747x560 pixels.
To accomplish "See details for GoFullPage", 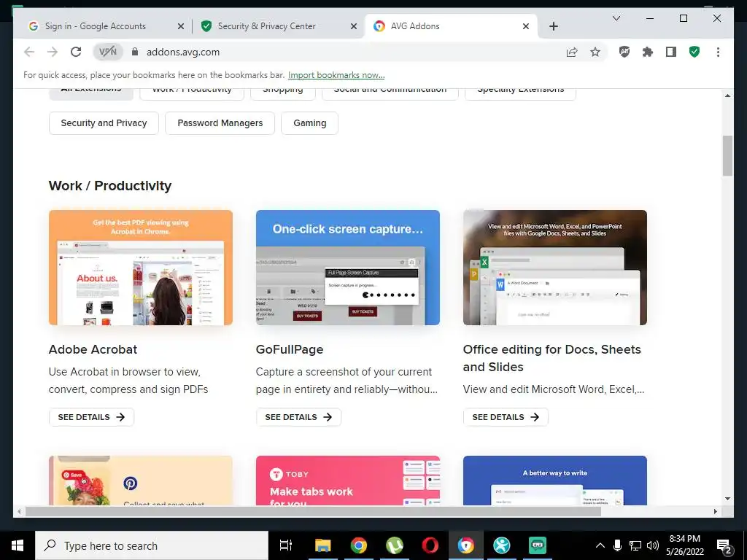I will (x=298, y=417).
